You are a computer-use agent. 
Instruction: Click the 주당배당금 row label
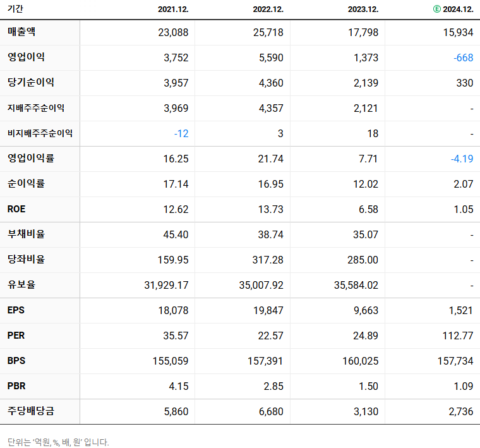[30, 411]
